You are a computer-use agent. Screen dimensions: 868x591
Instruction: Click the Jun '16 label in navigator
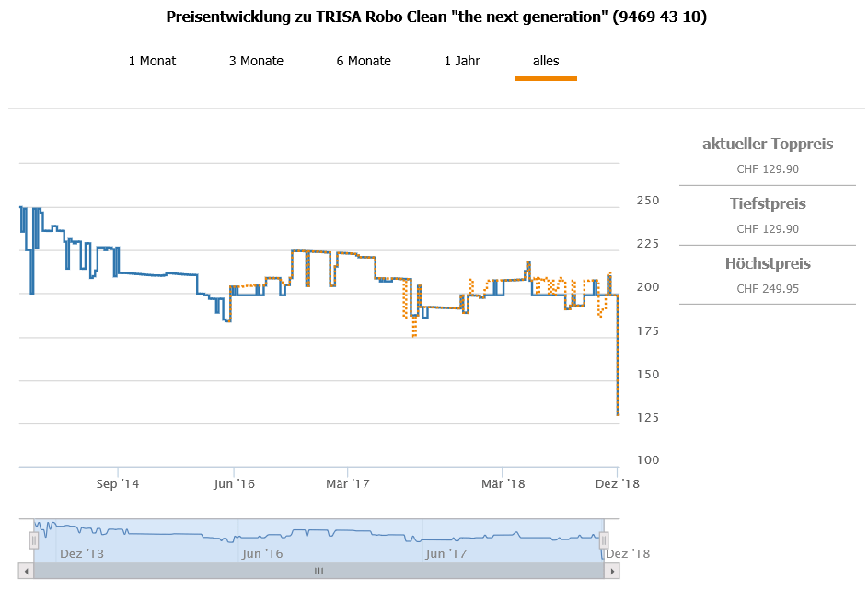(262, 554)
